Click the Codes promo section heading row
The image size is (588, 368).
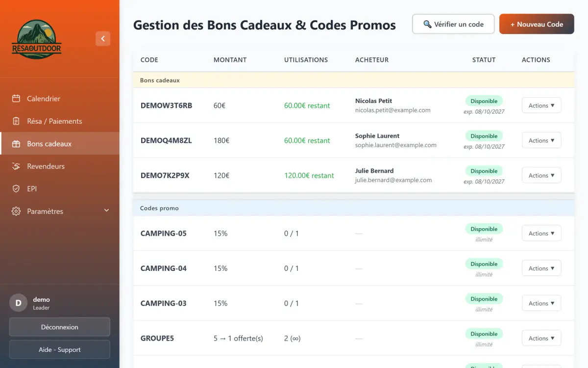tap(353, 209)
